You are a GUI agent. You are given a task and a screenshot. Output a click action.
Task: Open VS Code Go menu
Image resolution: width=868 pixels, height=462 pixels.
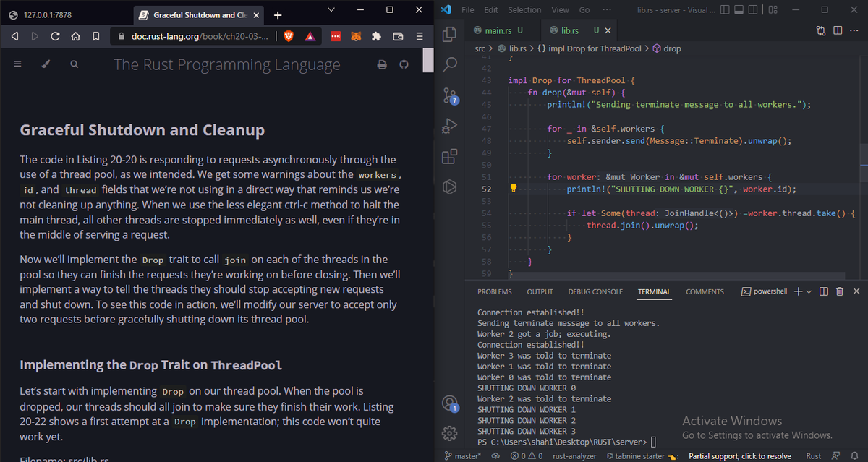pyautogui.click(x=584, y=9)
